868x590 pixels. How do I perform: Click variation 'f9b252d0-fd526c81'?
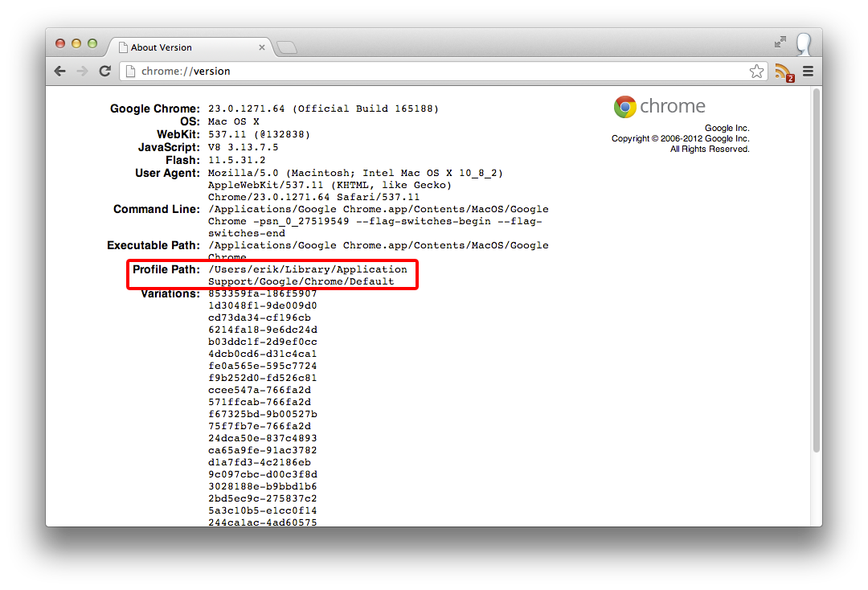click(262, 378)
